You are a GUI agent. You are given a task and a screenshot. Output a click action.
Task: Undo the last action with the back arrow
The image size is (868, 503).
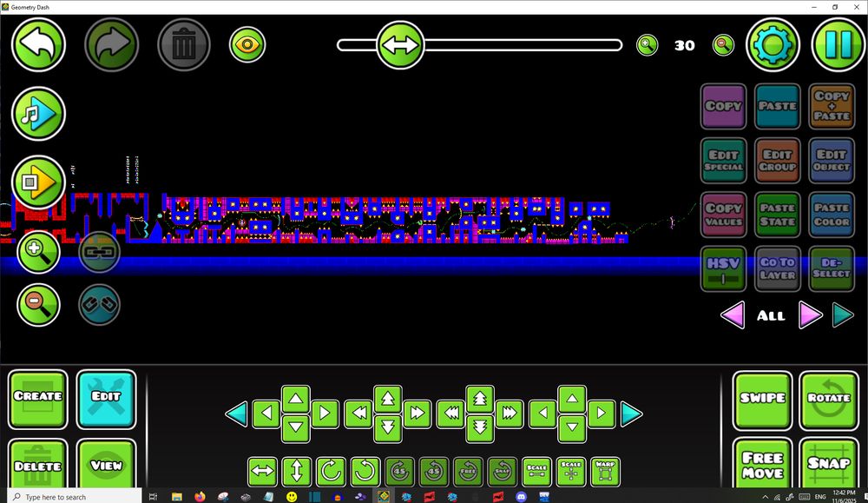tap(38, 44)
